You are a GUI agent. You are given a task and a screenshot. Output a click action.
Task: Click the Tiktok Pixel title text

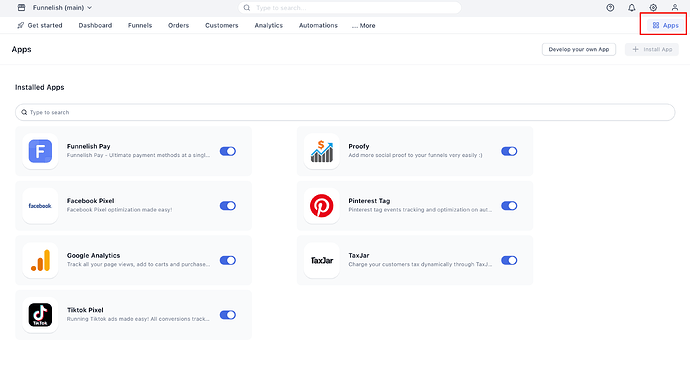85,310
